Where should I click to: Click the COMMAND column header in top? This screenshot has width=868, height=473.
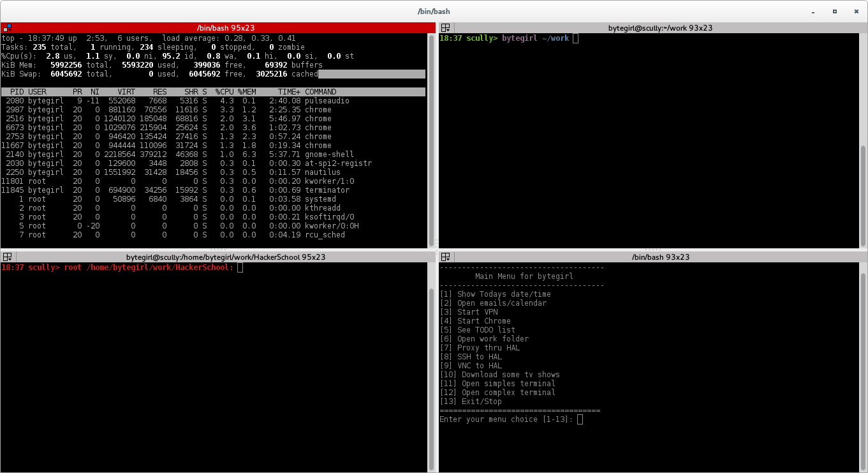tap(321, 92)
